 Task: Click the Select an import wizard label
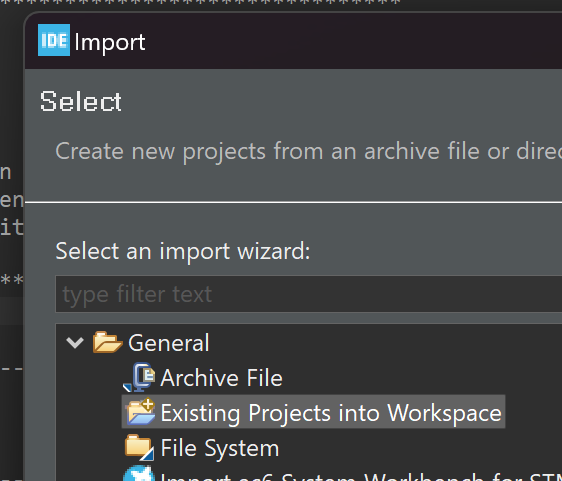183,251
